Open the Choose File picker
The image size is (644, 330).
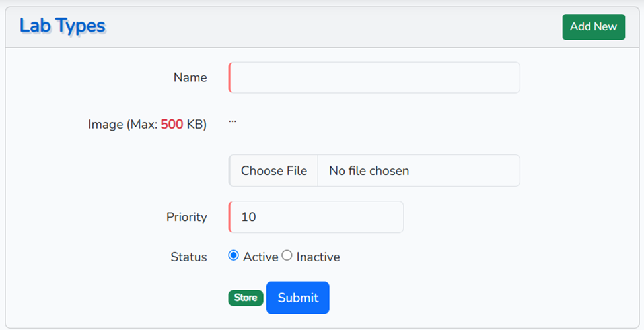pyautogui.click(x=273, y=171)
